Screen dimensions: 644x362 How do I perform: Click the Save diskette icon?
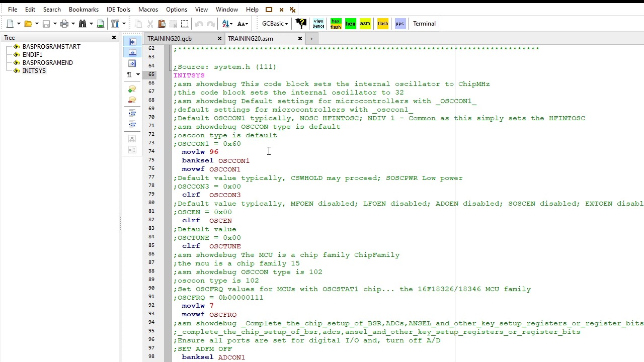pyautogui.click(x=46, y=24)
